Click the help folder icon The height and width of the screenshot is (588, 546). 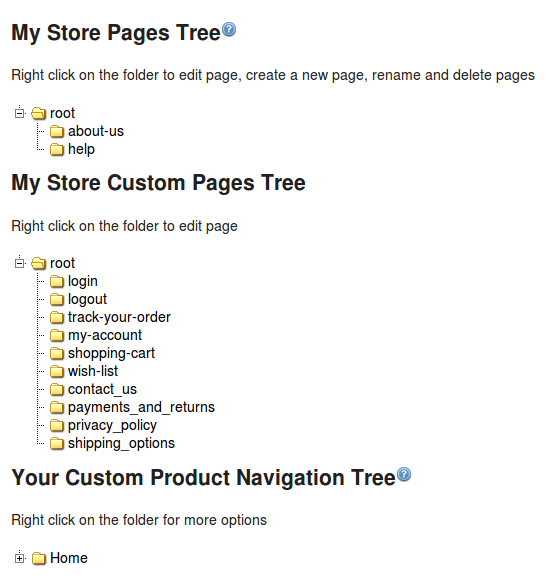point(57,149)
